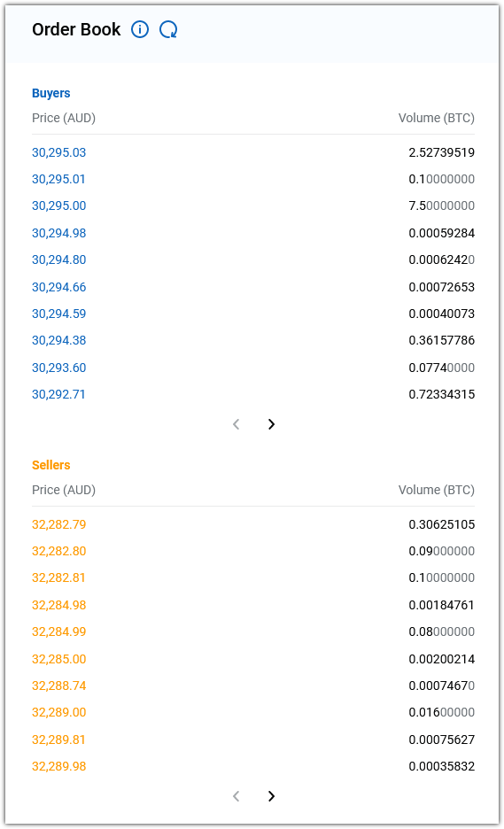Pick seller price 32,284.99
Screen dimensions: 504x829
pos(58,631)
